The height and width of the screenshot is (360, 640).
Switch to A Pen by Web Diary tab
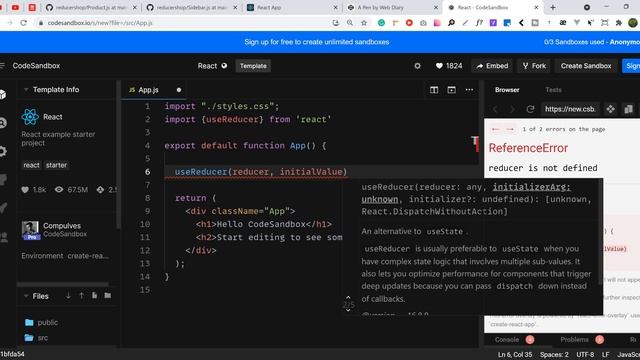[392, 7]
